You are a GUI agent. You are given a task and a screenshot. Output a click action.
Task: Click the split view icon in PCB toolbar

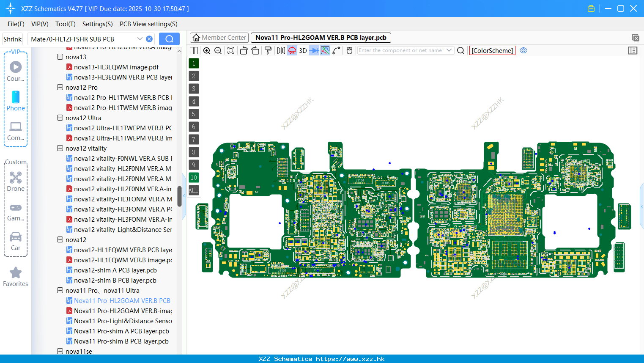pos(194,50)
